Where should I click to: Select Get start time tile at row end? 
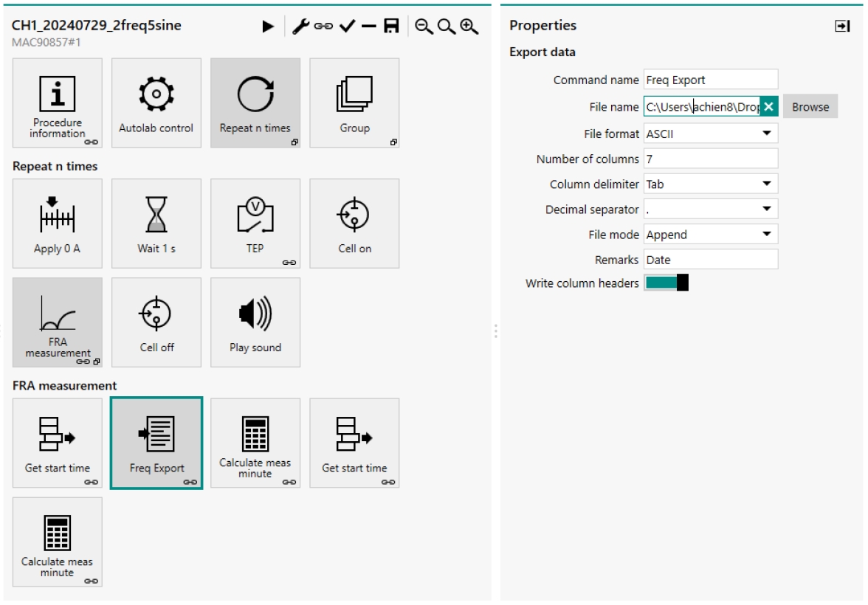pyautogui.click(x=354, y=443)
